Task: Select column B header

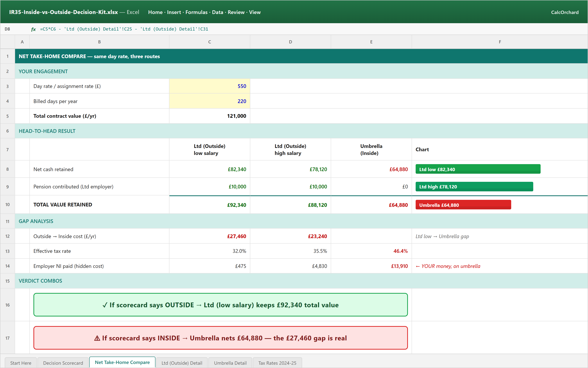Action: [x=99, y=42]
